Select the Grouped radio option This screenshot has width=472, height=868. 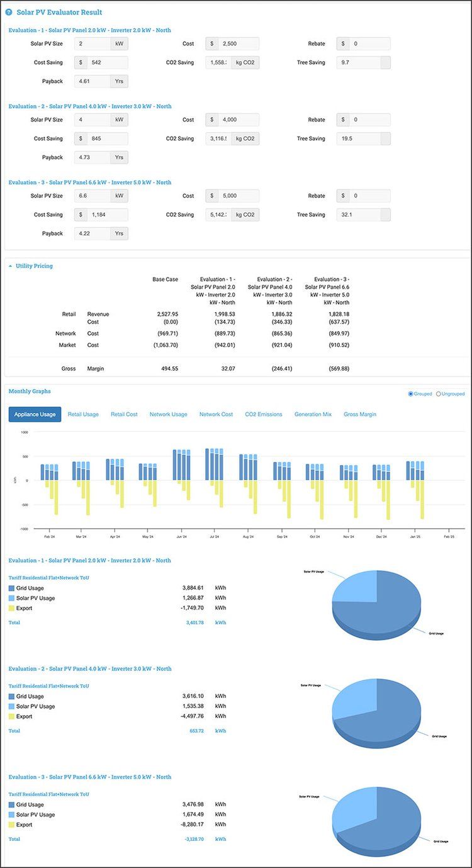point(411,394)
